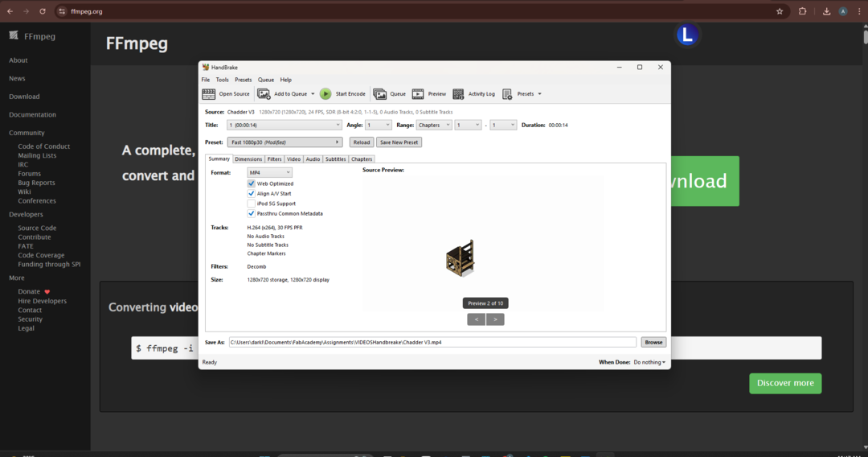Screen dimensions: 868x457
Task: Click the green Discover more button
Action: pos(785,383)
